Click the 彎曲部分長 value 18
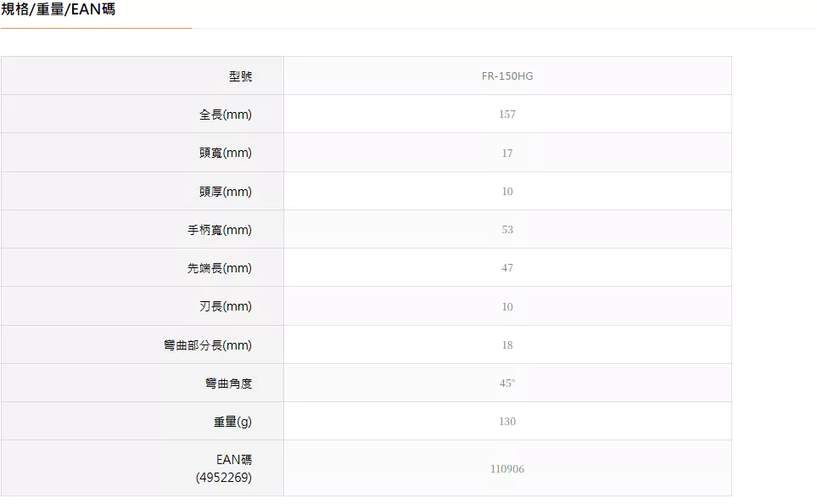Image resolution: width=817 pixels, height=504 pixels. (x=507, y=344)
